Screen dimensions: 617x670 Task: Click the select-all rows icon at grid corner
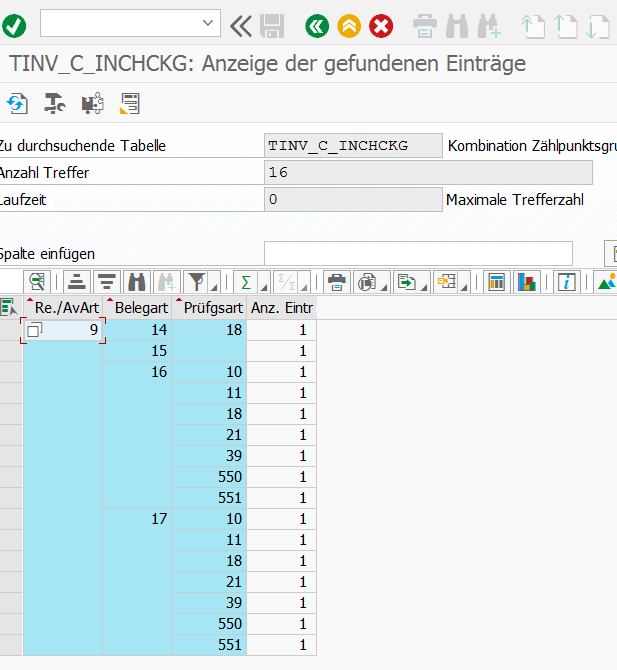click(10, 307)
